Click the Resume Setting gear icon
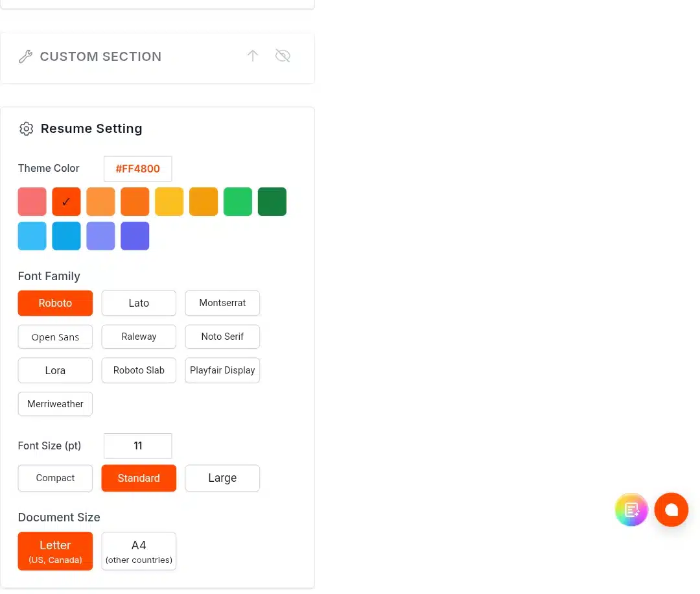700x594 pixels. (27, 128)
